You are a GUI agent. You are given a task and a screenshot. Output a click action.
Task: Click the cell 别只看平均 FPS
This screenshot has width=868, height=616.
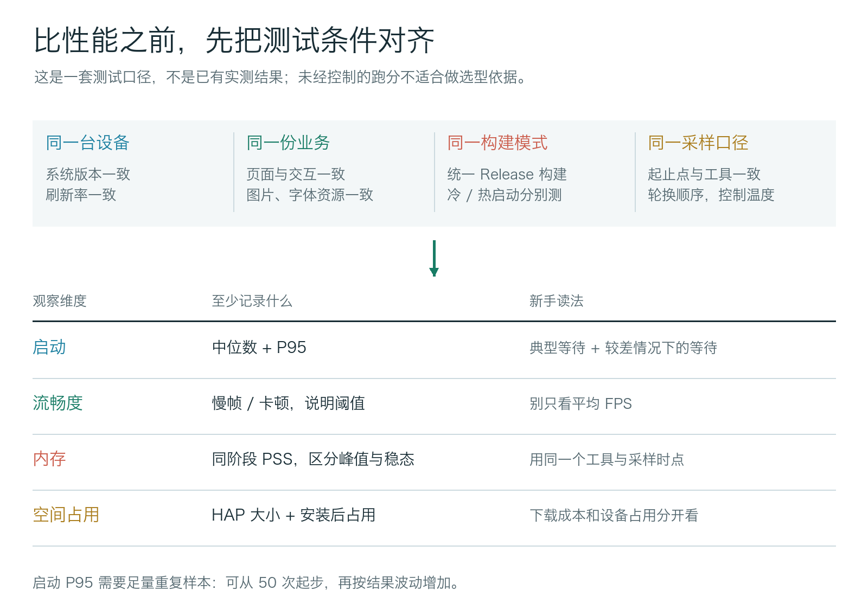click(x=580, y=403)
